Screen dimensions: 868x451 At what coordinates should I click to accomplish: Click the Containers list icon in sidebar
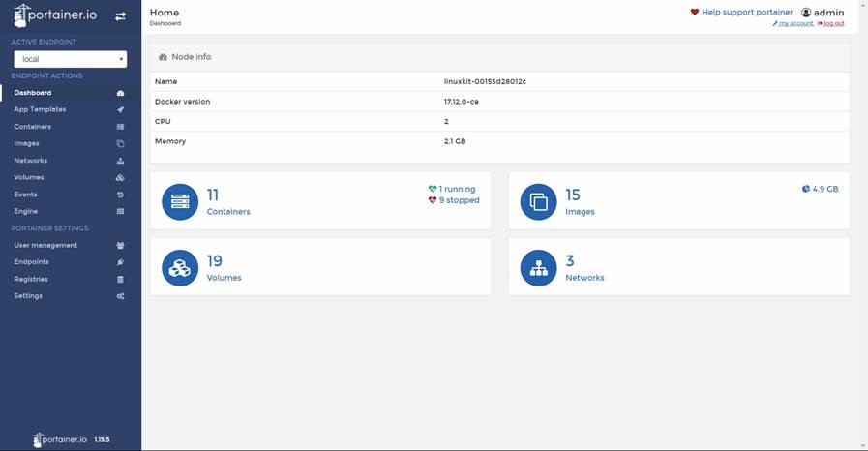click(x=120, y=127)
